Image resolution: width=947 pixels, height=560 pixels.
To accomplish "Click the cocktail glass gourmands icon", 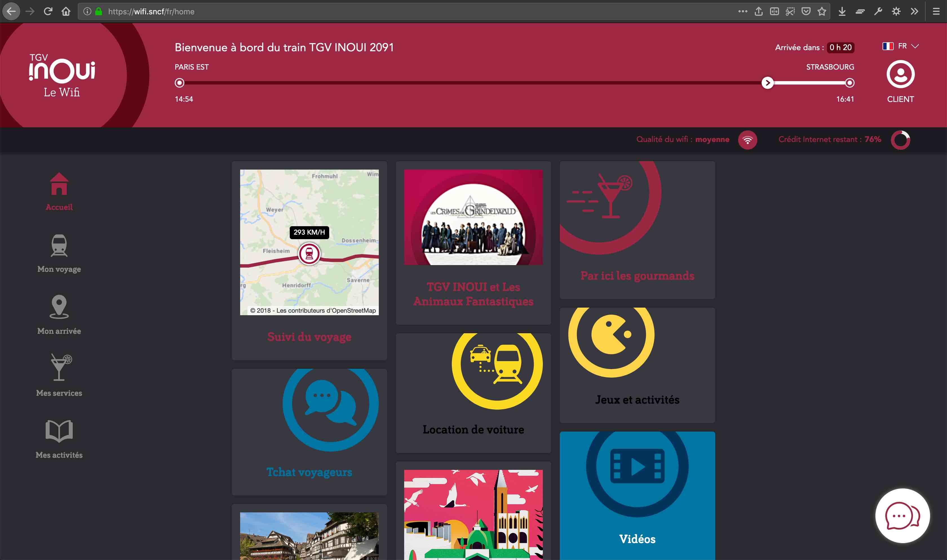I will tap(600, 195).
